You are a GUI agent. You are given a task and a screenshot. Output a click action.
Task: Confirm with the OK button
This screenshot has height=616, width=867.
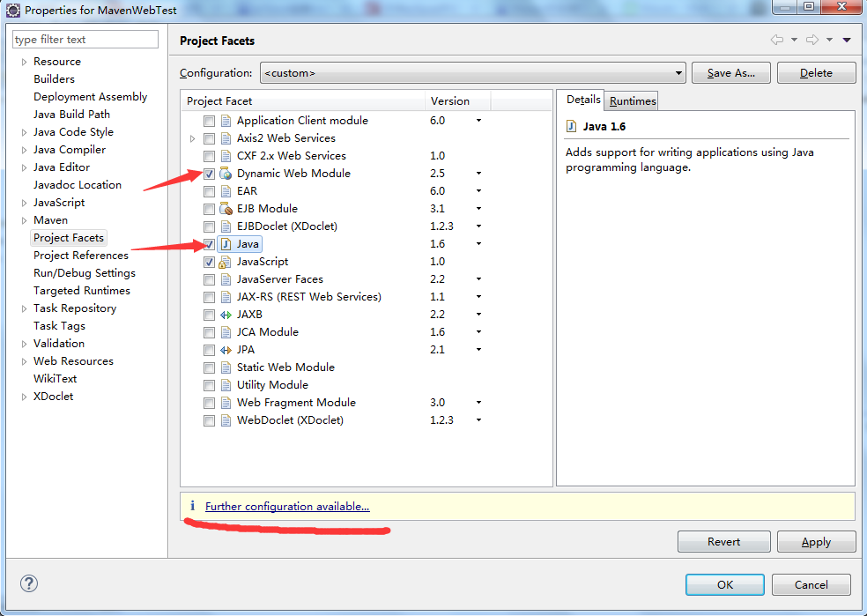coord(725,584)
